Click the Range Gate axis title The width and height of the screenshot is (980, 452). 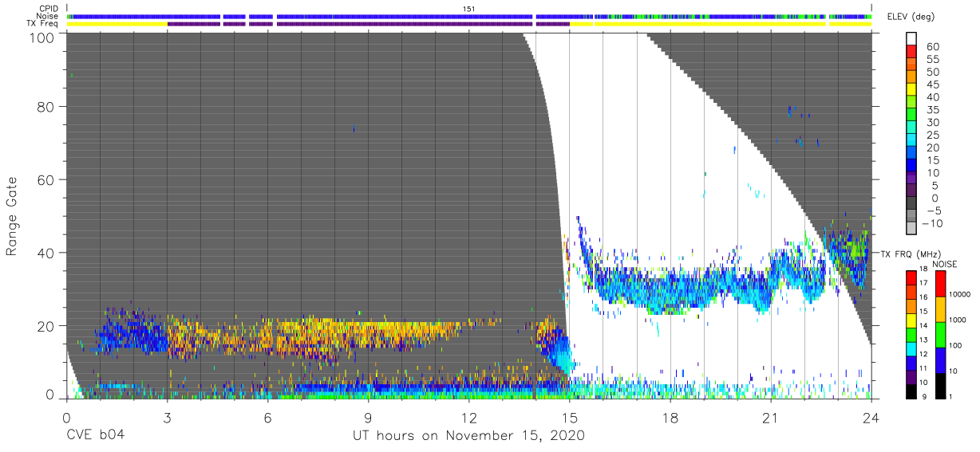(12, 216)
